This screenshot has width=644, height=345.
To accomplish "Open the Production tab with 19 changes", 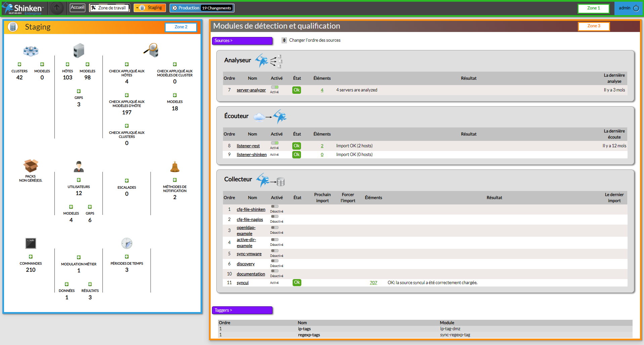I will (202, 8).
